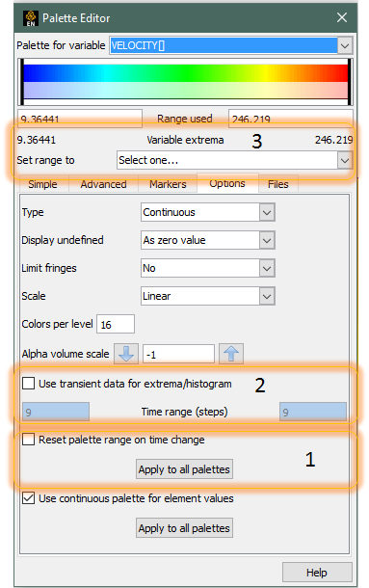Switch to the Simple tab

point(42,184)
